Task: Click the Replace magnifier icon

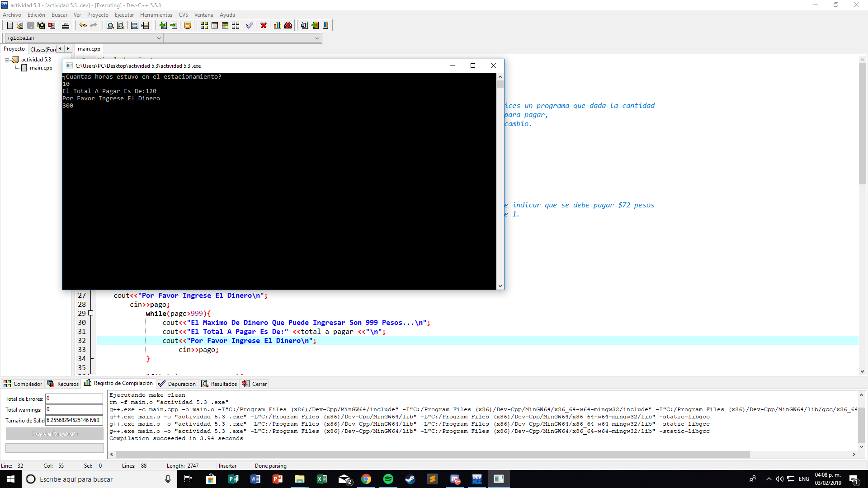Action: click(120, 25)
